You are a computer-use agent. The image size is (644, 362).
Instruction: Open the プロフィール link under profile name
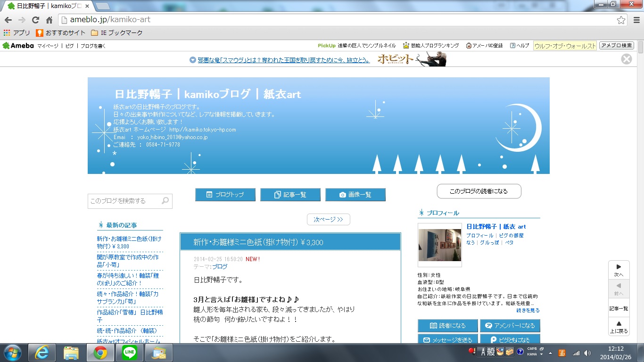click(x=480, y=235)
